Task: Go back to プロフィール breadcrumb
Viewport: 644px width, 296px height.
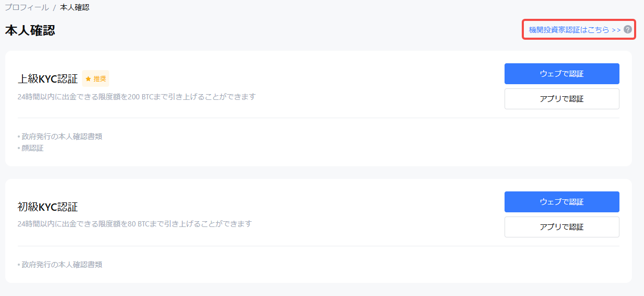Action: point(27,8)
